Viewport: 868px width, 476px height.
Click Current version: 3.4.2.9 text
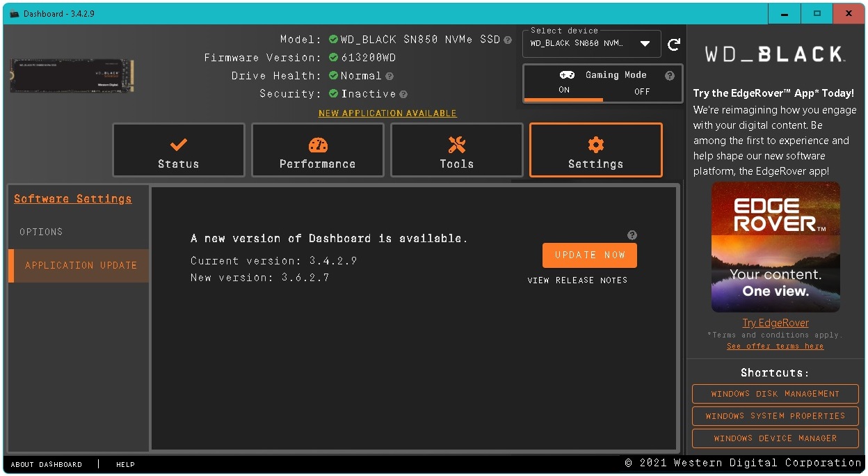click(x=274, y=261)
